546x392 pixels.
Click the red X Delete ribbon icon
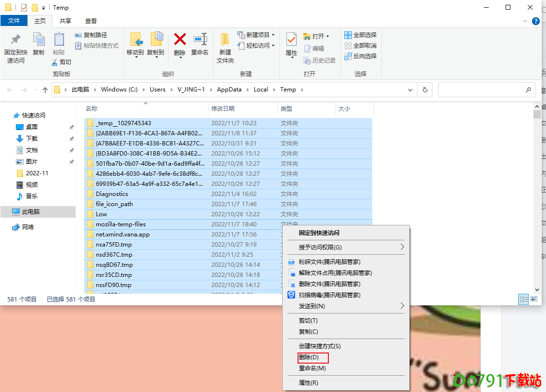coord(180,40)
